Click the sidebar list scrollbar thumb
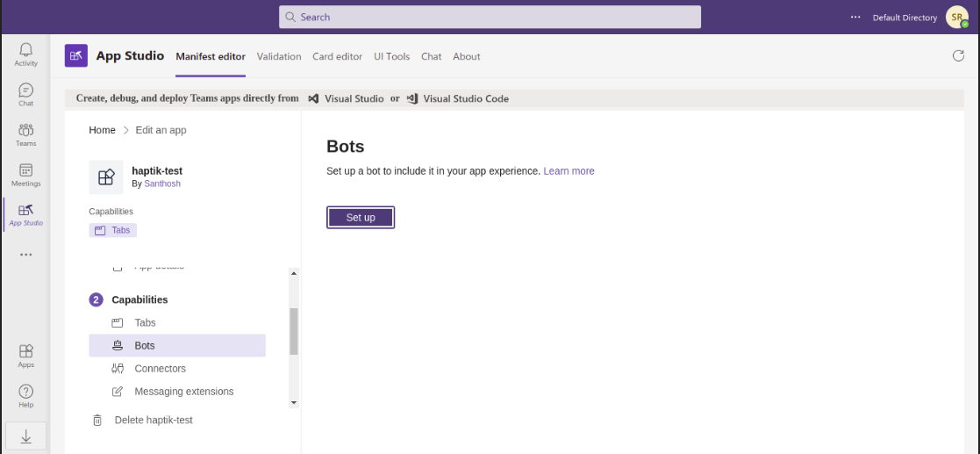The height and width of the screenshot is (454, 980). pyautogui.click(x=294, y=331)
